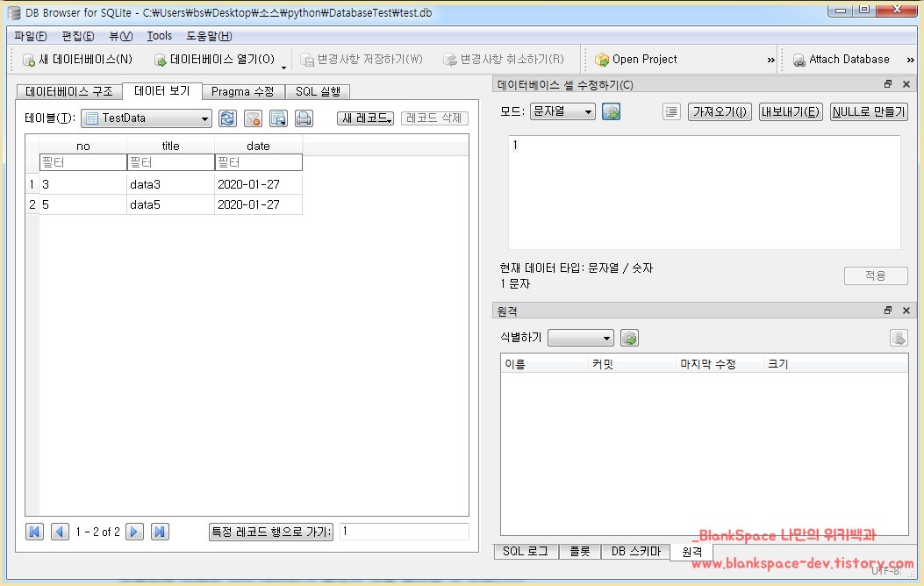Click the date column filter field

pyautogui.click(x=259, y=162)
